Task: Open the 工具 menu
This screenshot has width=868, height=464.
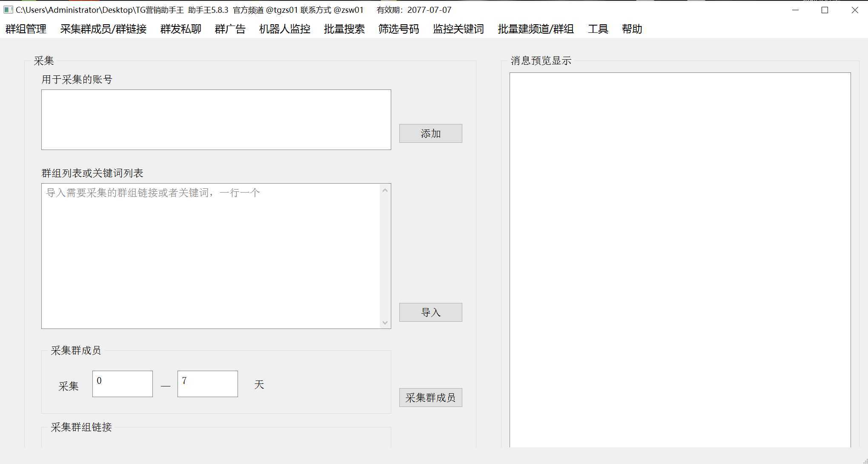Action: point(598,29)
